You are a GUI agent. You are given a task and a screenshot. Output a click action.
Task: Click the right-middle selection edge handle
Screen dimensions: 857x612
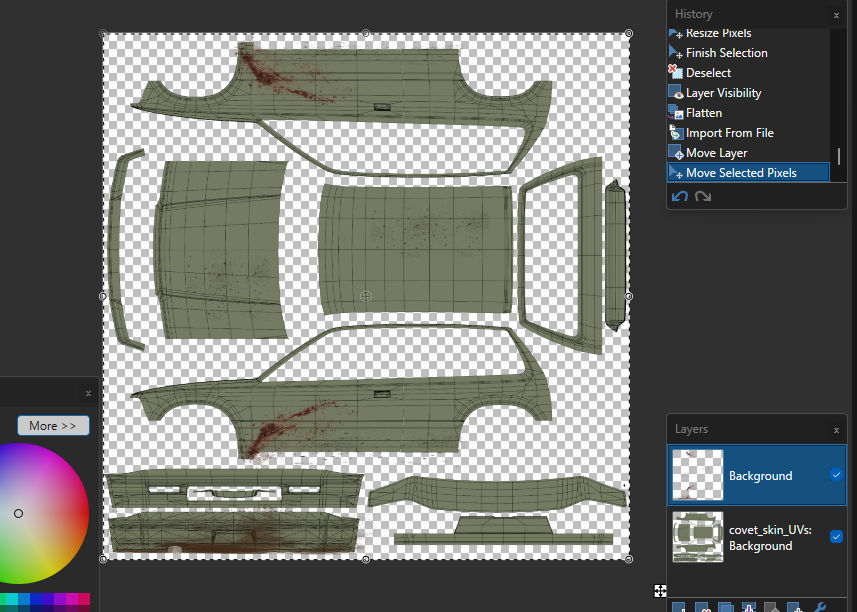click(629, 296)
